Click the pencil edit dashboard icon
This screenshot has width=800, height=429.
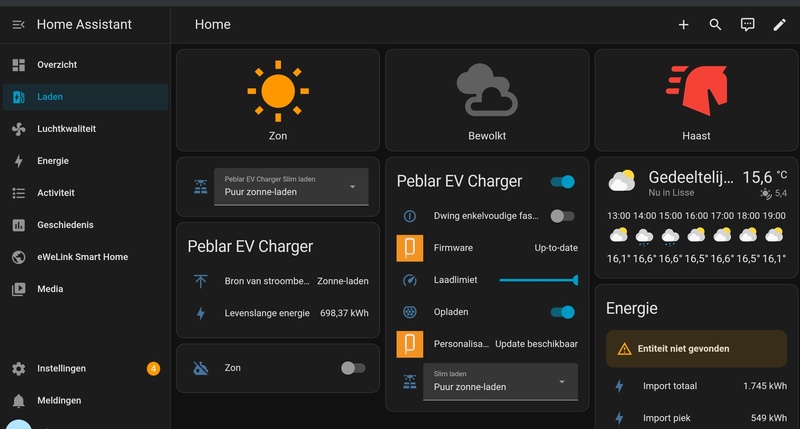click(779, 24)
